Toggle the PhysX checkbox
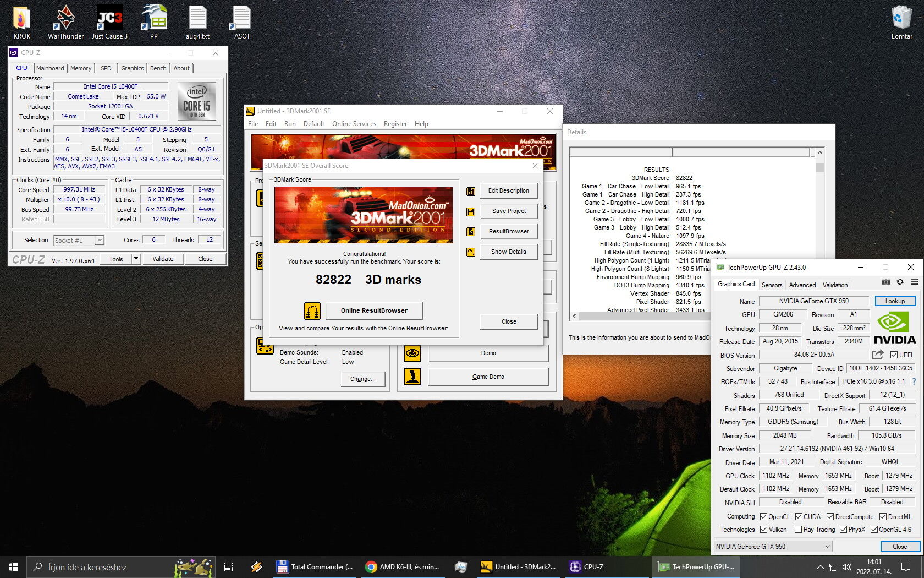924x578 pixels. 843,530
